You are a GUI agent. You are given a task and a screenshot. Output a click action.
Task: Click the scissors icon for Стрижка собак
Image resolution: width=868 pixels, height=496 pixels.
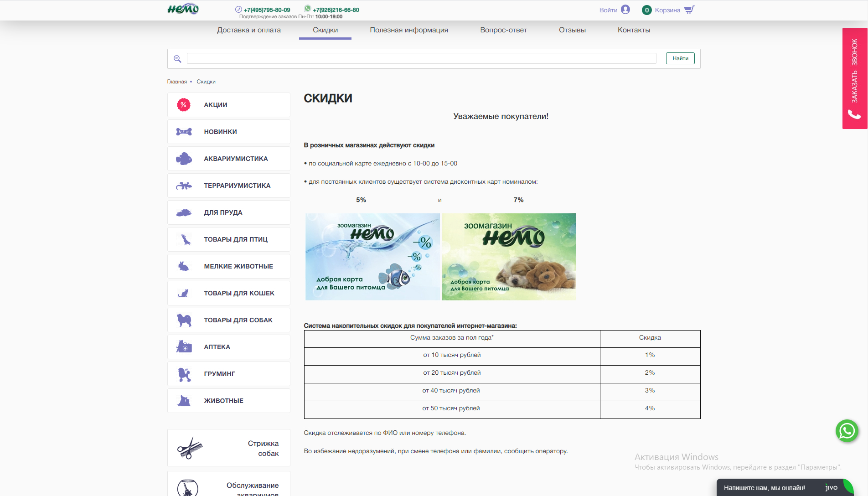pos(190,448)
